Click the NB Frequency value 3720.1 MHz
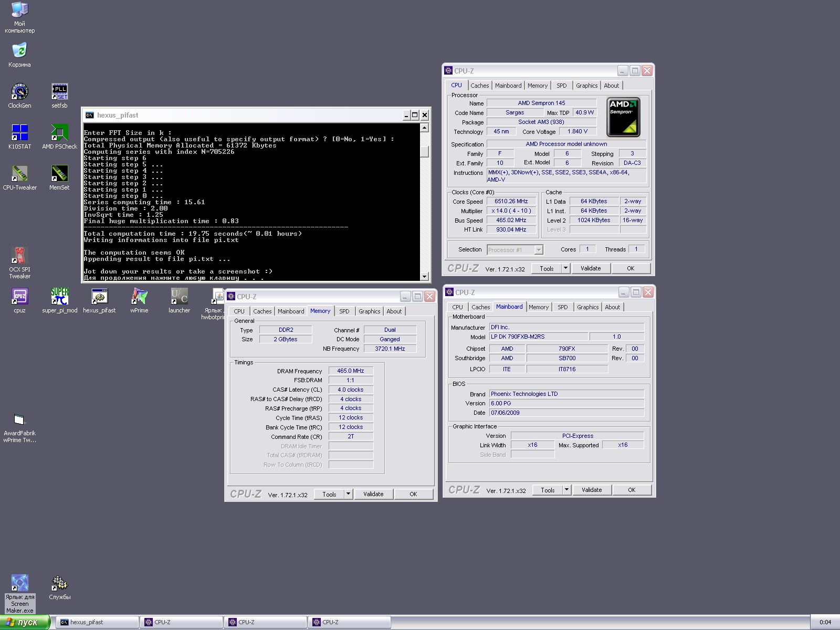The image size is (840, 630). (390, 349)
